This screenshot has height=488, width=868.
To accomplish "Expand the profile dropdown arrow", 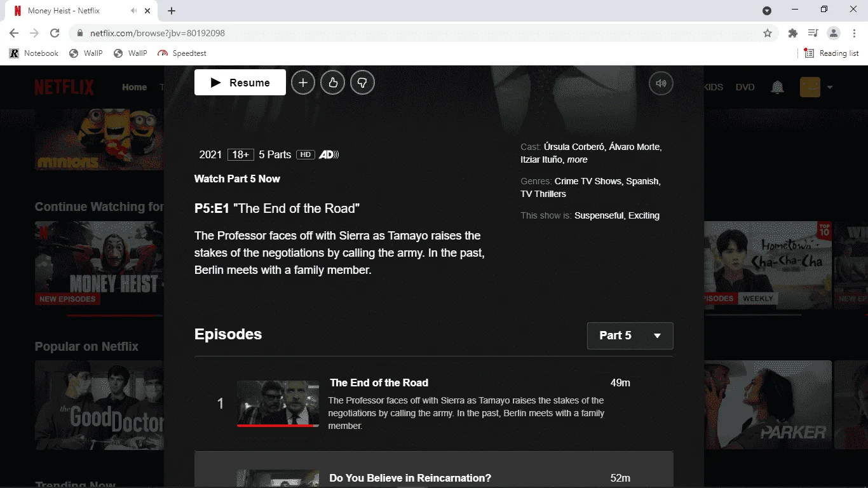I will pos(829,87).
